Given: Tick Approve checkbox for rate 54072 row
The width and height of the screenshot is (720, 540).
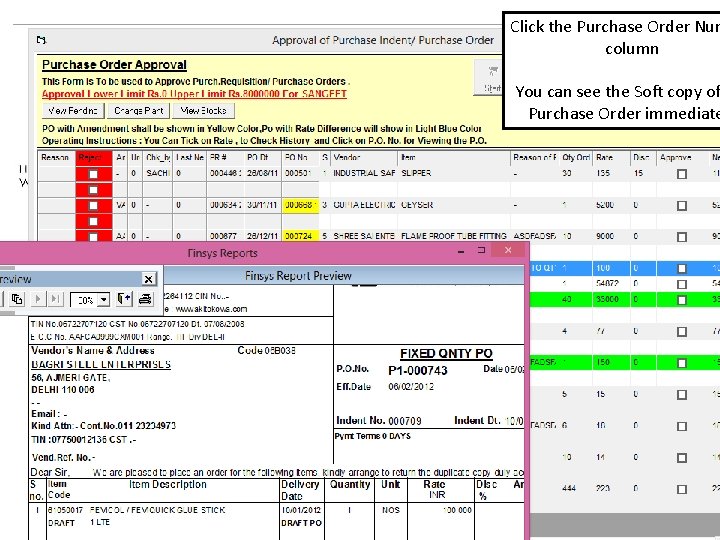Looking at the screenshot, I should (x=682, y=284).
